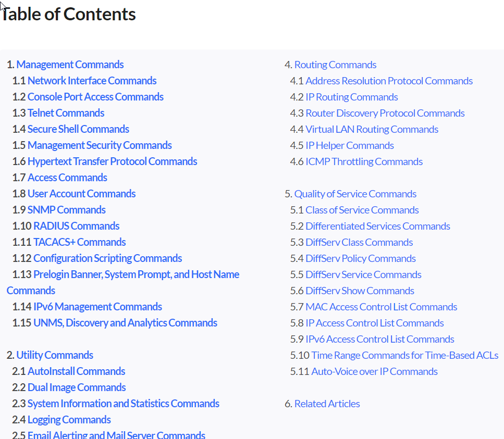Go to IPv6 Management Commands
Viewport: 504px width, 439px height.
97,307
